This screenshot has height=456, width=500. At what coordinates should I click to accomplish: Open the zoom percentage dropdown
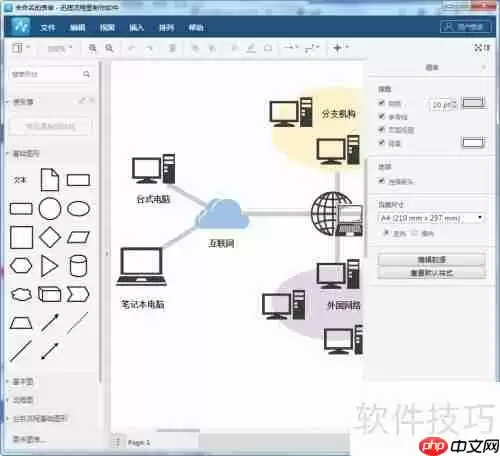click(60, 49)
